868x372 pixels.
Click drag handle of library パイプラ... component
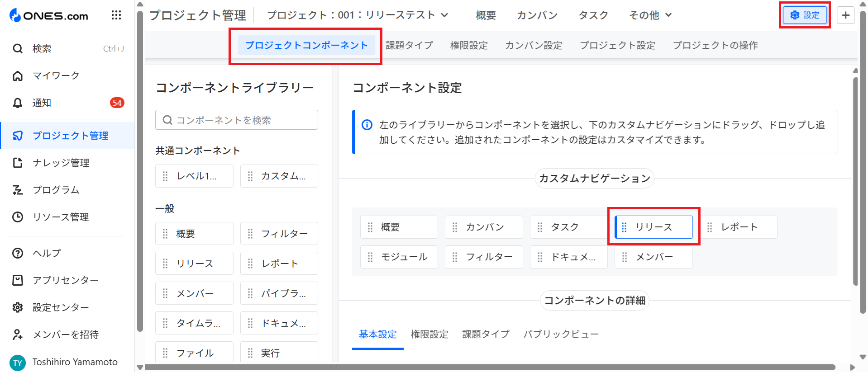[250, 293]
